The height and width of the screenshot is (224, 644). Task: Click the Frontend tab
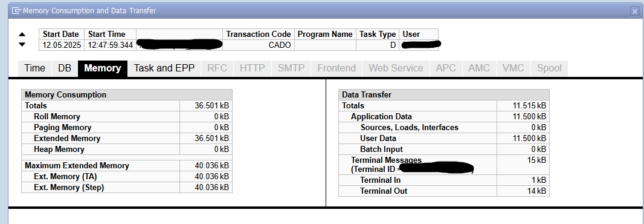(336, 68)
